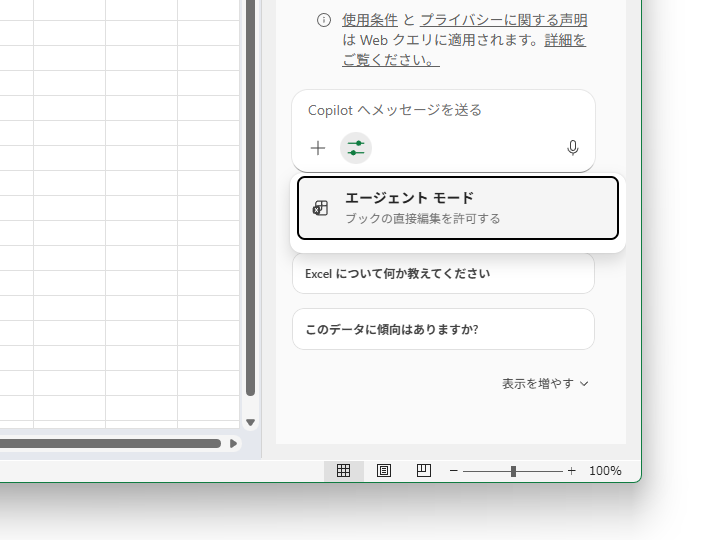720x540 pixels.
Task: Click the zoom out minus button
Action: 454,471
